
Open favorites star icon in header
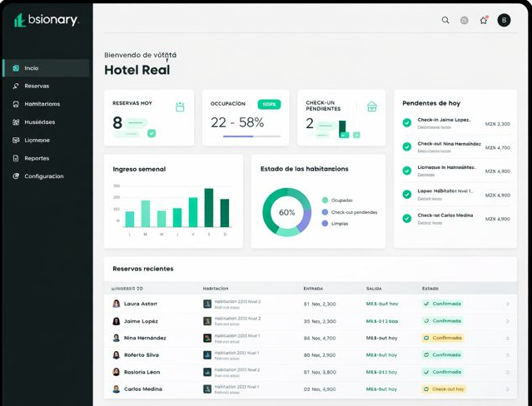[484, 20]
